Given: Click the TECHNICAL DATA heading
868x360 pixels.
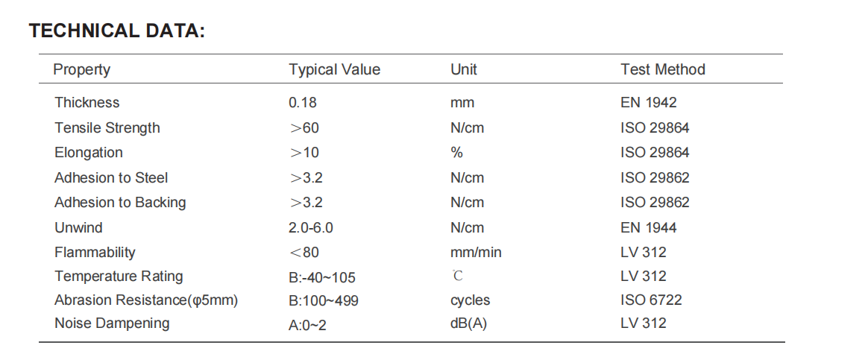Looking at the screenshot, I should pyautogui.click(x=116, y=31).
